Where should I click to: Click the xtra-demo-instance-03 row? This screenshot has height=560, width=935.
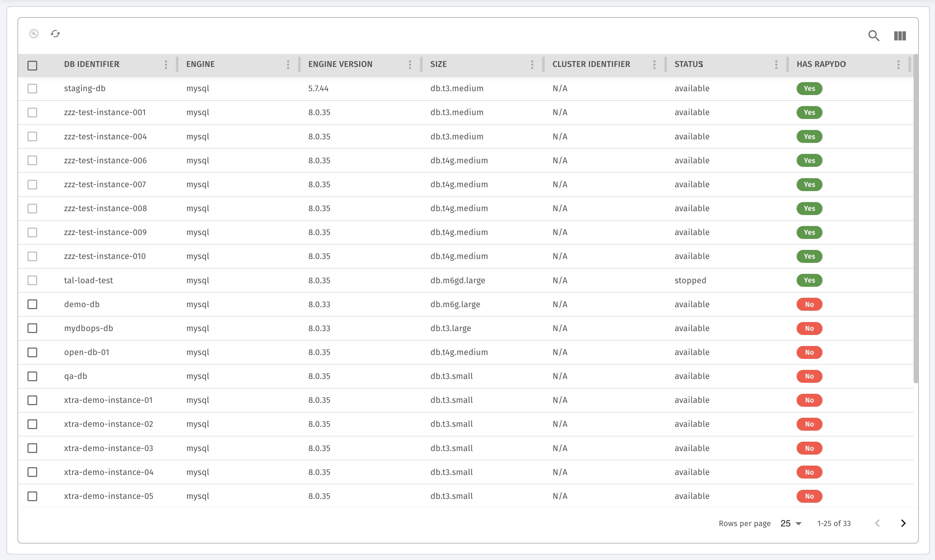(108, 448)
